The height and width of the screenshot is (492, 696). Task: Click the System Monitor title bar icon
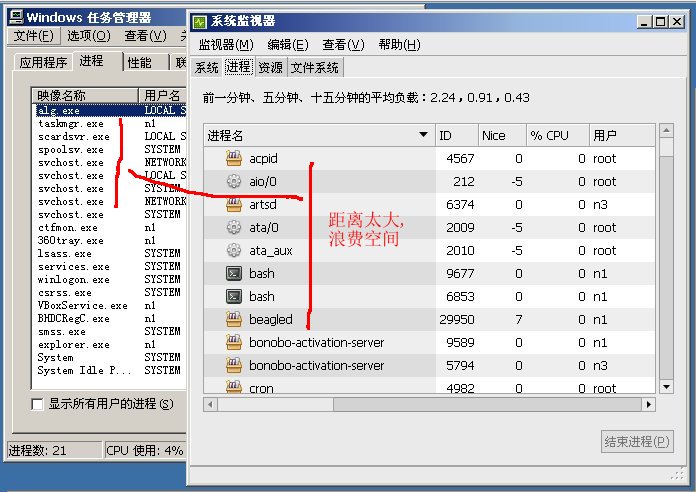coord(200,21)
